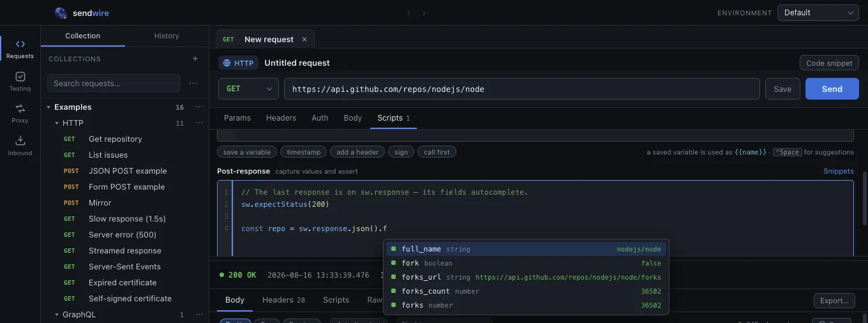Open HTTP folder three-dot menu

pos(200,123)
